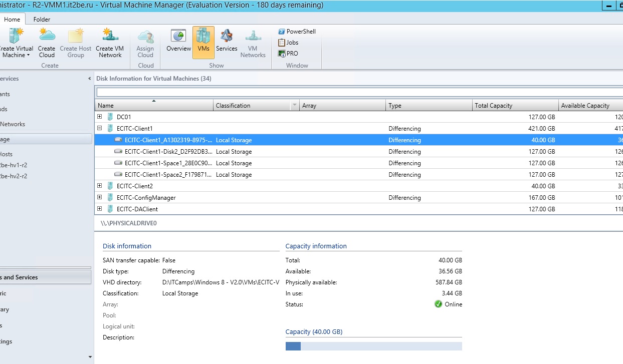Switch to the Folder ribbon tab
Viewport: 623px width, 364px height.
tap(42, 19)
